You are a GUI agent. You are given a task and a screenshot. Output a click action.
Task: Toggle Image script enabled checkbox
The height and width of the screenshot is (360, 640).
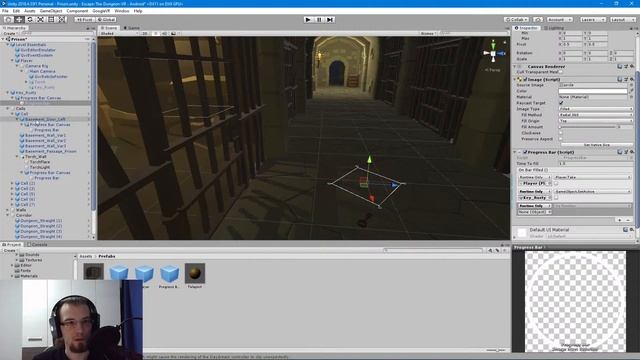525,79
